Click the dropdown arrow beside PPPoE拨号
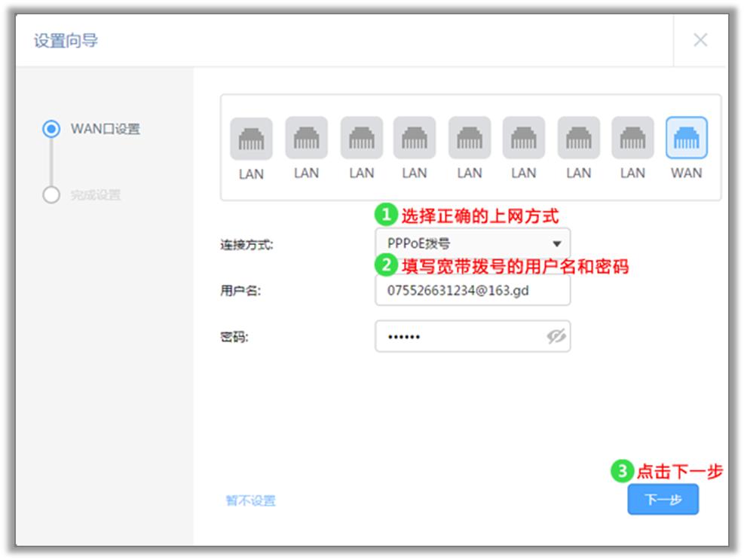Screen dimensions: 744x560 (559, 243)
